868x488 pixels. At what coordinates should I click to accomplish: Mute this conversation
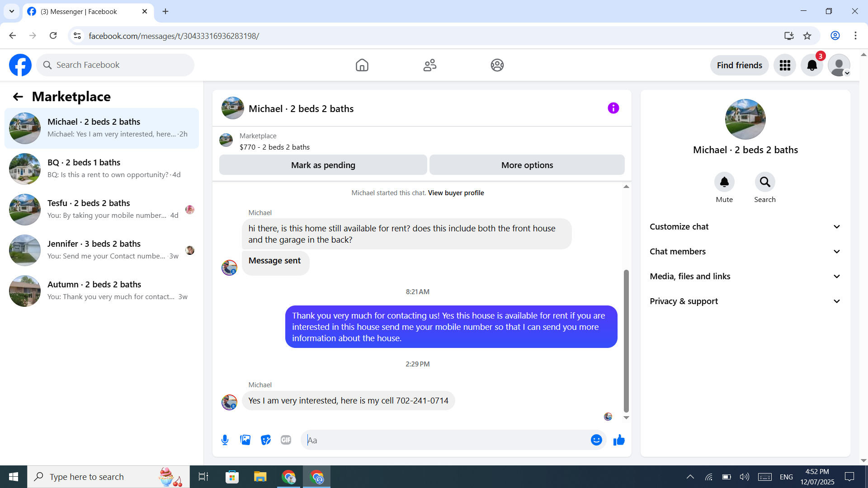click(x=724, y=182)
